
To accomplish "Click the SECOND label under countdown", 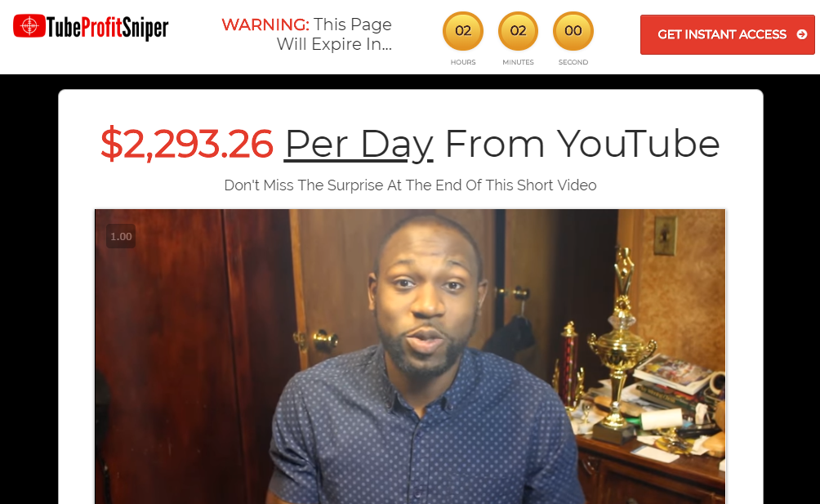I will tap(573, 62).
